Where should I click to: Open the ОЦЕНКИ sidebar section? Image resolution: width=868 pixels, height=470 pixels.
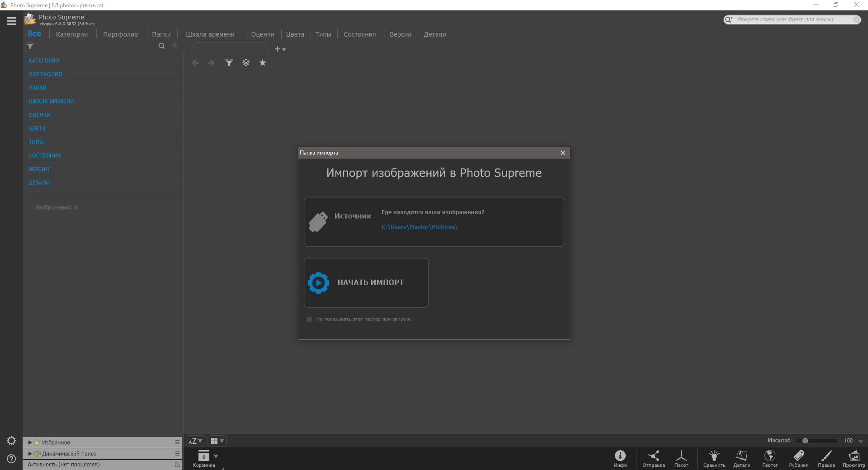click(x=39, y=115)
